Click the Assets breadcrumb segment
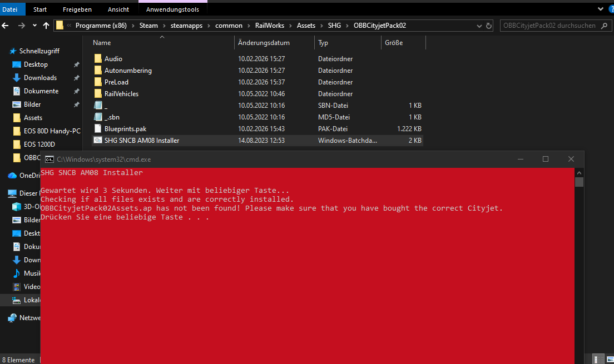The image size is (614, 364). [306, 26]
